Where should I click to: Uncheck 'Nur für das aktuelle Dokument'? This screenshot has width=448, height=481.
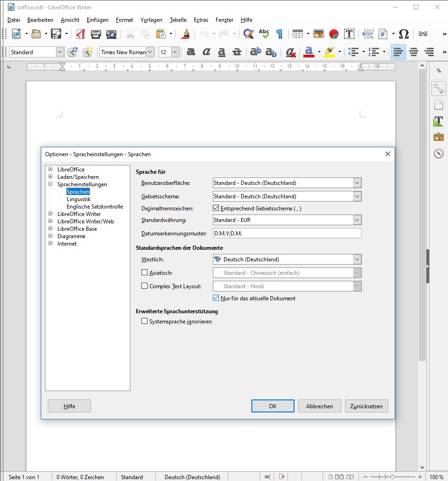coord(216,298)
